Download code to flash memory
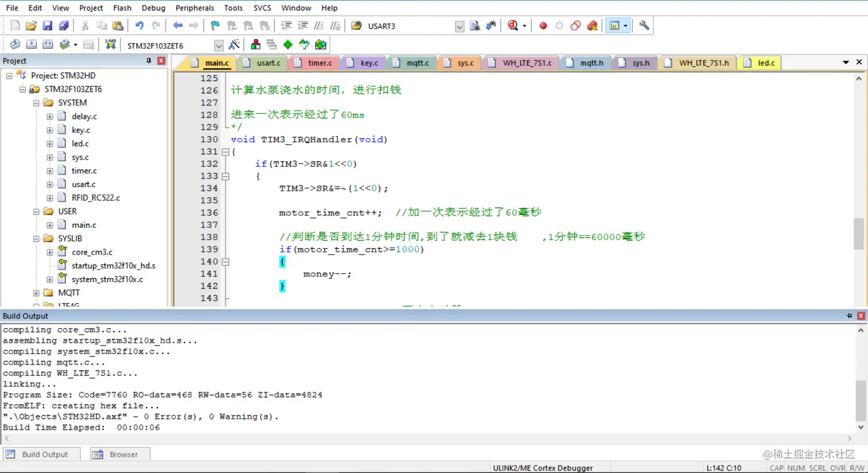The width and height of the screenshot is (868, 473). [111, 44]
